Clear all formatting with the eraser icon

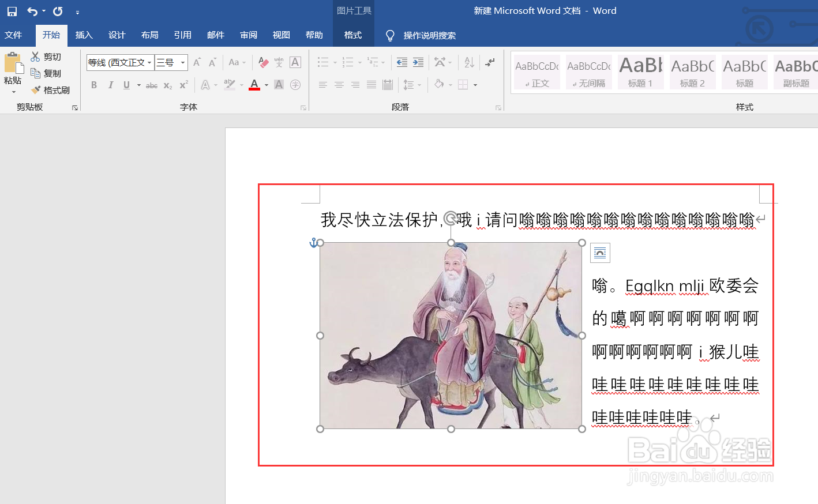(x=264, y=62)
